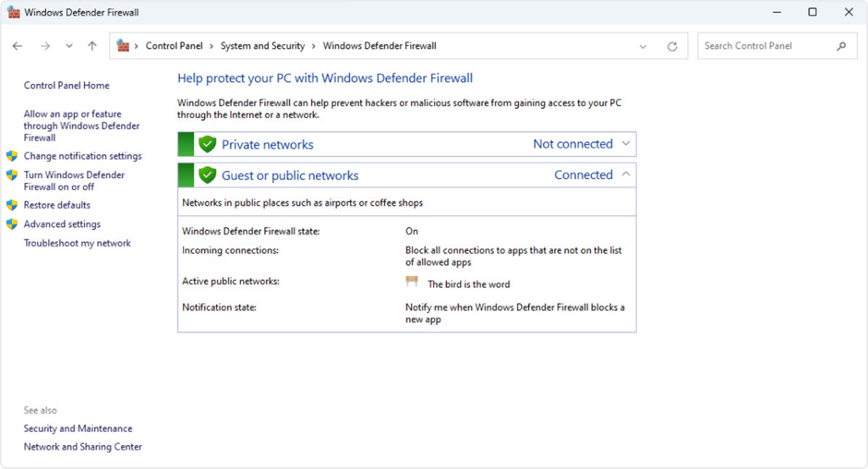This screenshot has height=469, width=868.
Task: Click the UAC shield beside Advanced settings
Action: tap(12, 224)
